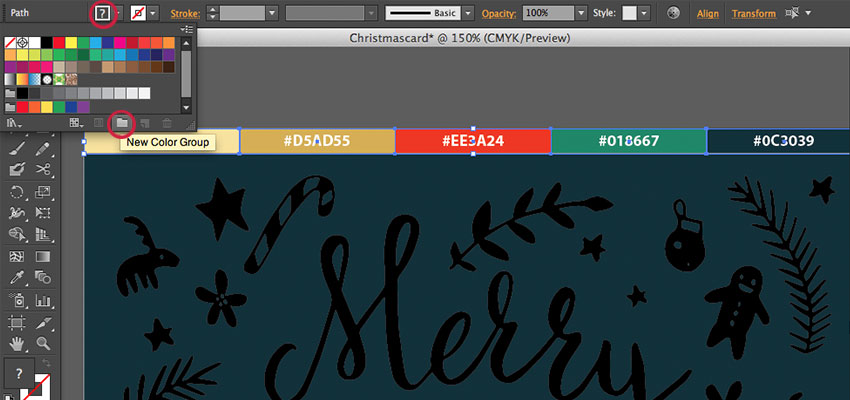This screenshot has width=850, height=400.
Task: Select the Hand tool
Action: (16, 345)
